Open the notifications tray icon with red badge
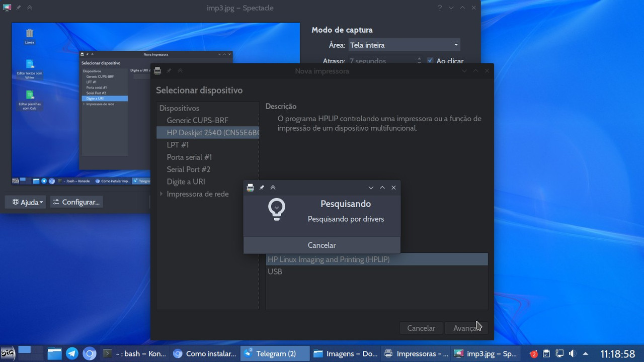 pyautogui.click(x=534, y=354)
